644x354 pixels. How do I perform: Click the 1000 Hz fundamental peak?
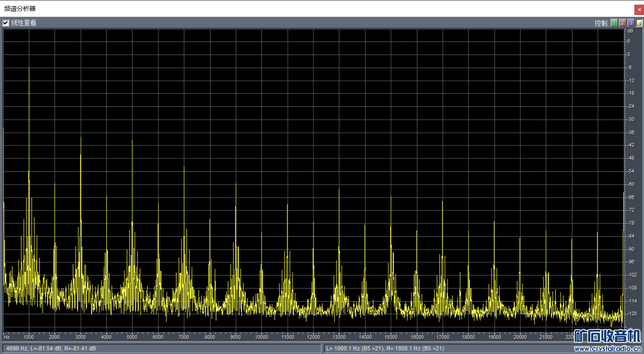pos(29,69)
